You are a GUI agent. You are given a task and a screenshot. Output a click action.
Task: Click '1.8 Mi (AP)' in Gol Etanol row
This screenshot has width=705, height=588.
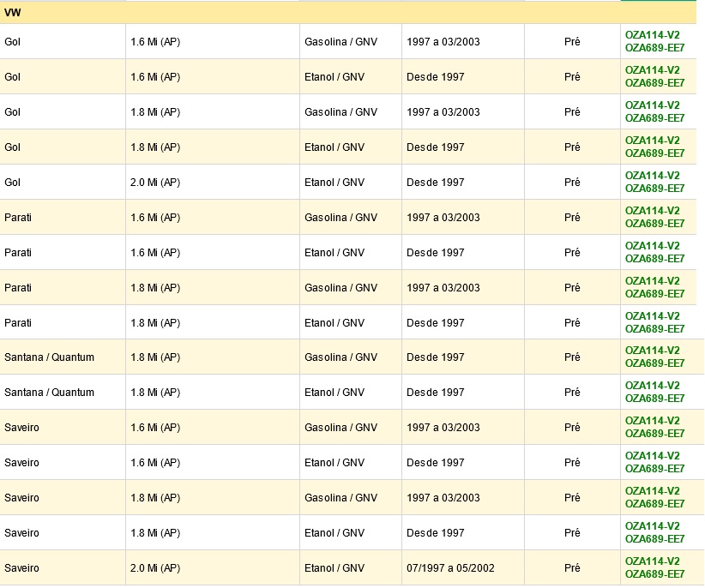pyautogui.click(x=155, y=147)
